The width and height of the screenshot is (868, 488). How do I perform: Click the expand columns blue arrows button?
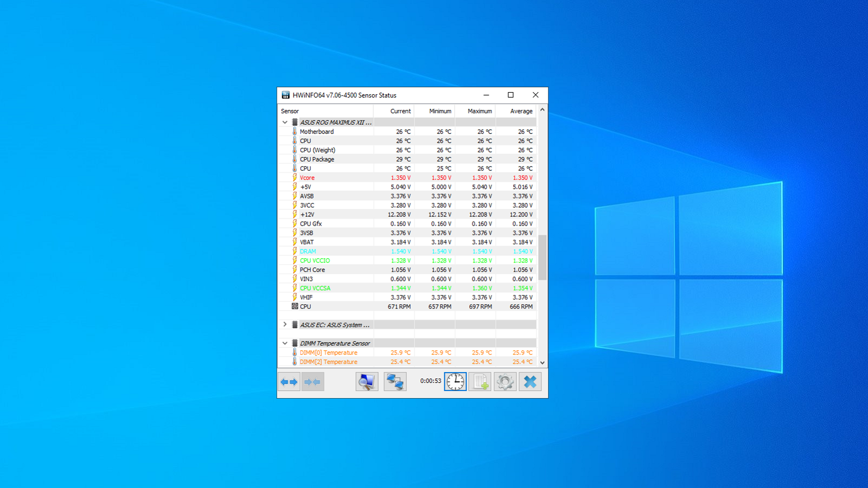[289, 382]
